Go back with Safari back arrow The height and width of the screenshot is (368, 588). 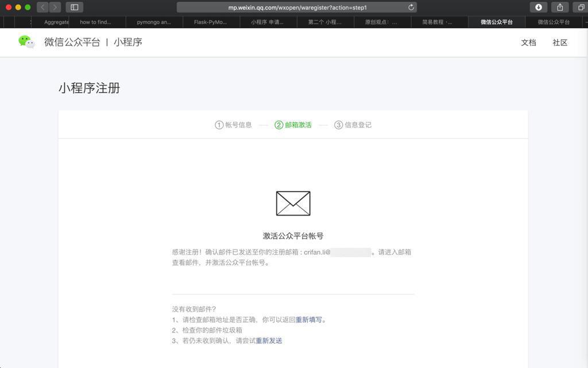click(x=42, y=7)
